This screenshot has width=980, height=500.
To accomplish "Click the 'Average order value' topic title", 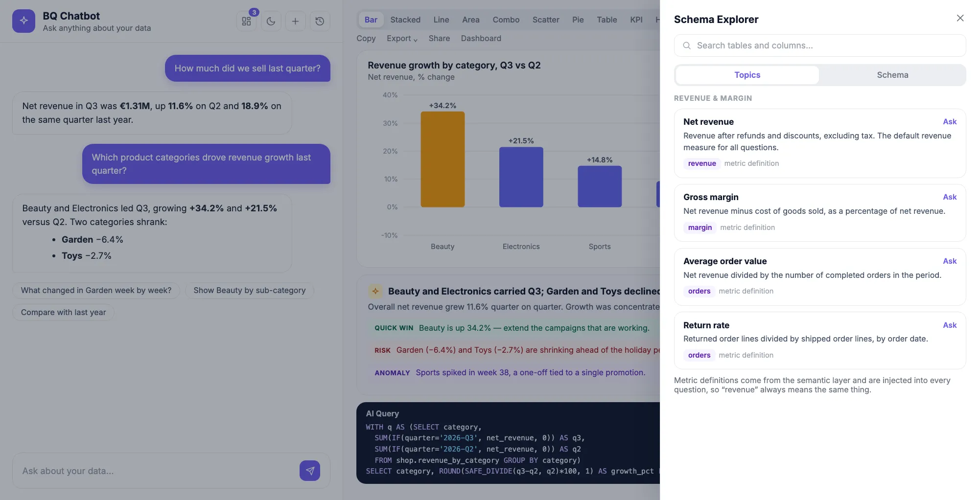I will pos(725,261).
